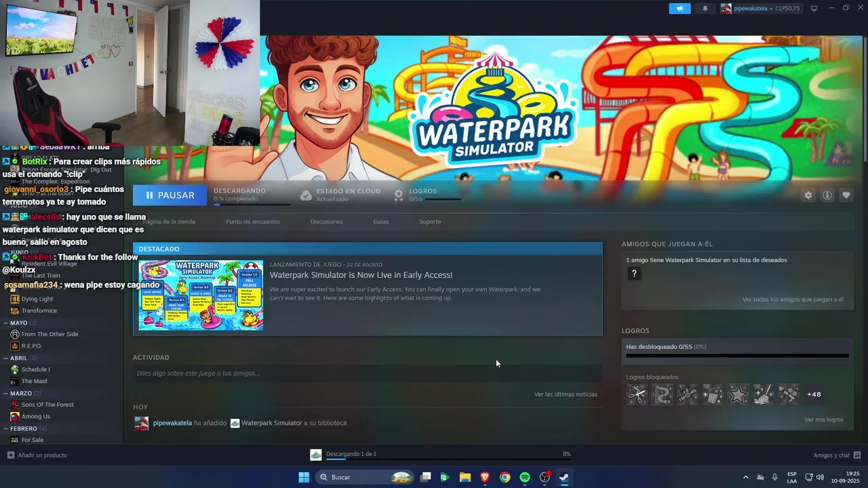This screenshot has height=488, width=868.
Task: Click the third locked achievement icon
Action: tap(688, 394)
